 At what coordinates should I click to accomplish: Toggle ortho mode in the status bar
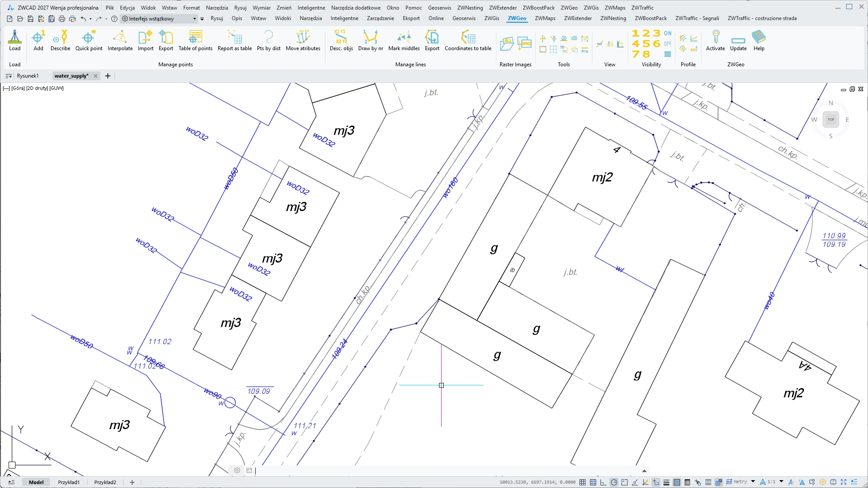coord(604,482)
